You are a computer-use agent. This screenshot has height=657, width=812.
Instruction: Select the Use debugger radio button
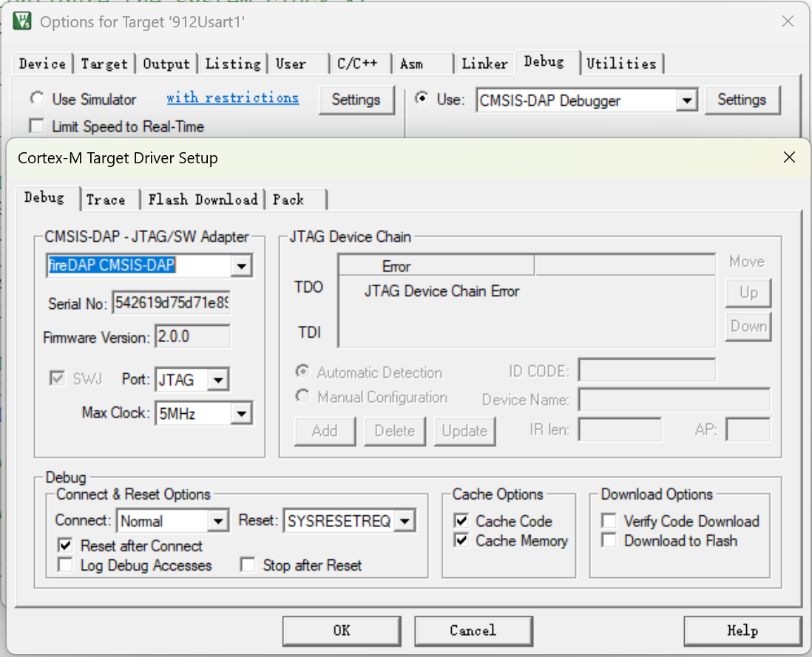[x=422, y=98]
